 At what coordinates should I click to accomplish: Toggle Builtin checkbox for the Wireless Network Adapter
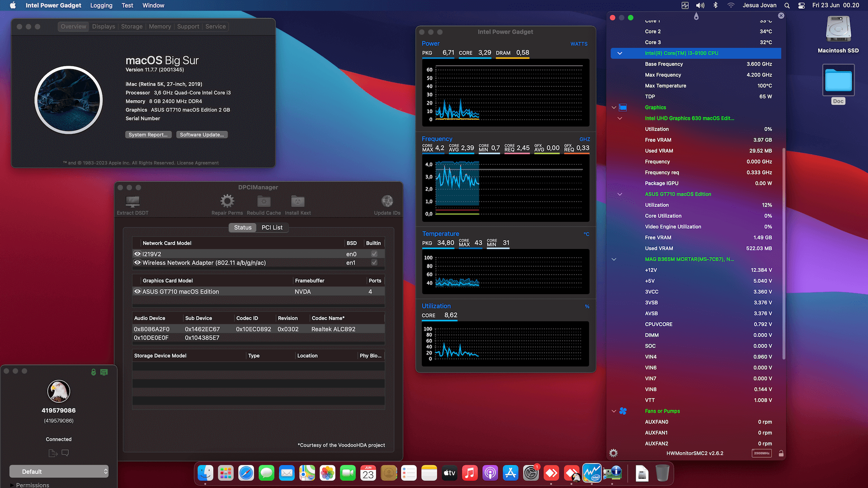pyautogui.click(x=374, y=263)
